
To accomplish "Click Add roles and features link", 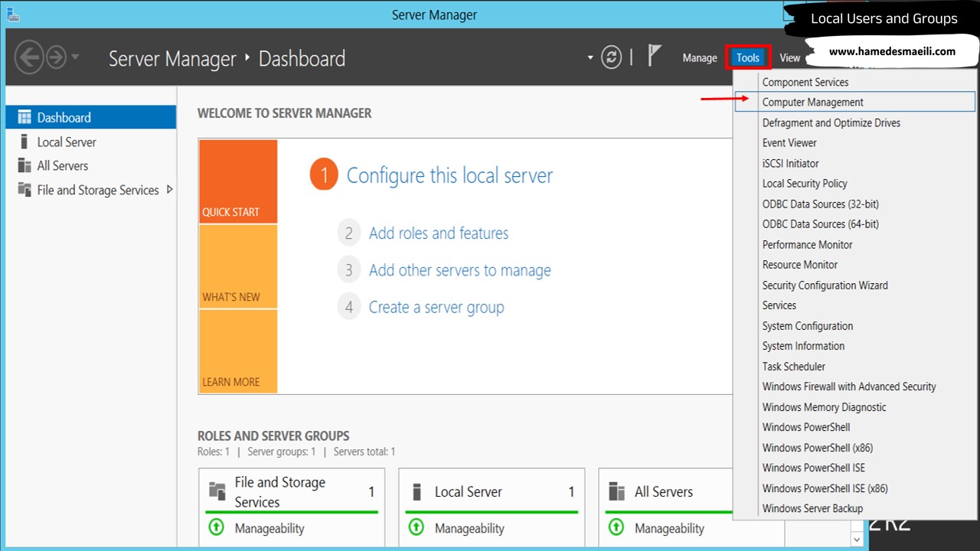I will point(439,233).
